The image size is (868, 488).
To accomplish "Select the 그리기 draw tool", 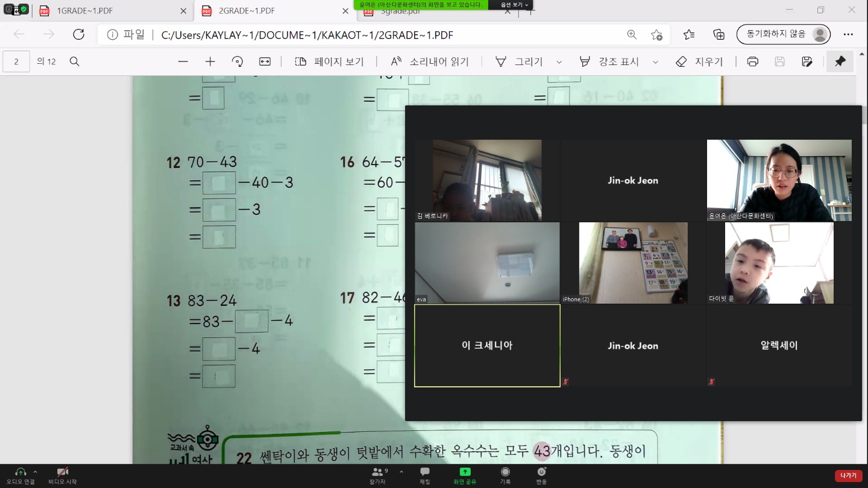I will click(x=519, y=61).
